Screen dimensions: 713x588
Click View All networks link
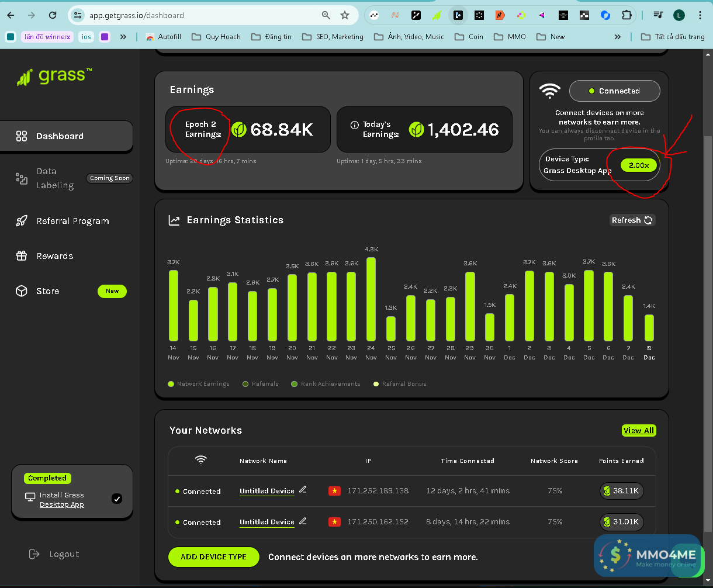point(638,431)
